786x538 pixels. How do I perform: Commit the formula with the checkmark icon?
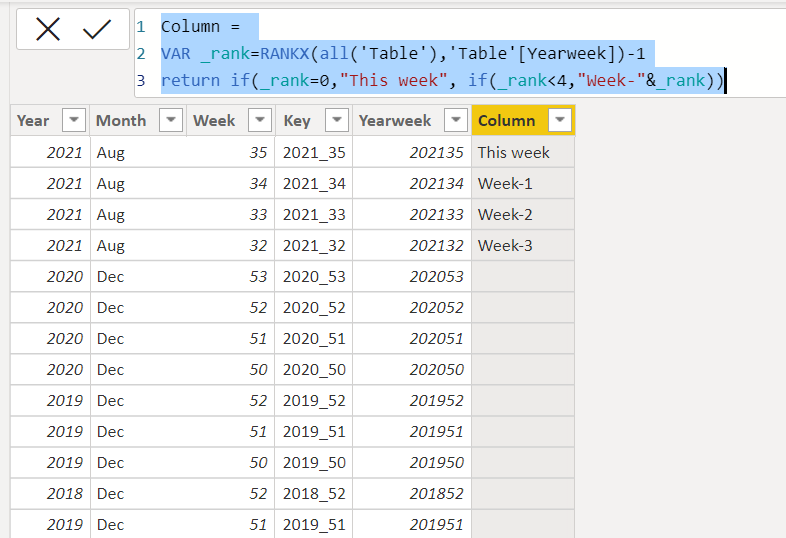pyautogui.click(x=97, y=29)
